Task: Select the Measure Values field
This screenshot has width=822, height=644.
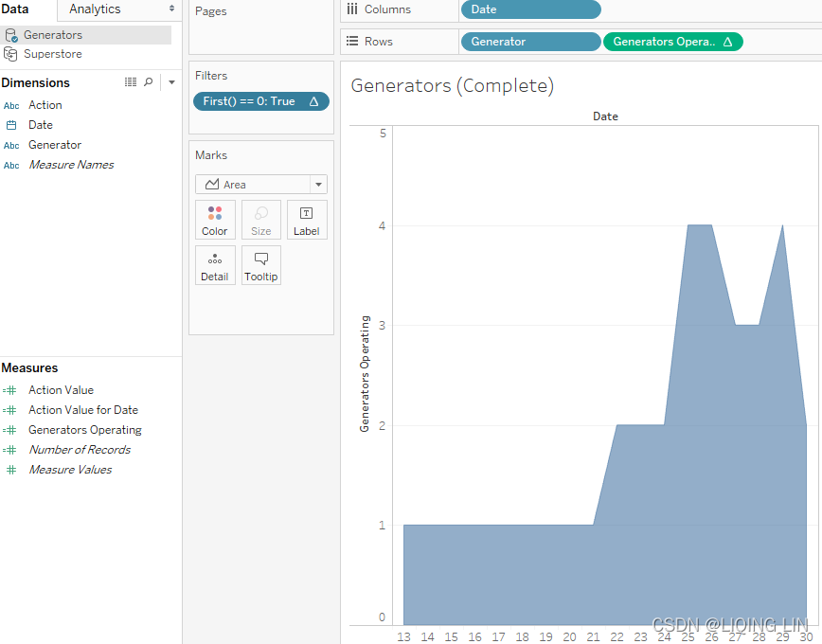Action: tap(70, 470)
